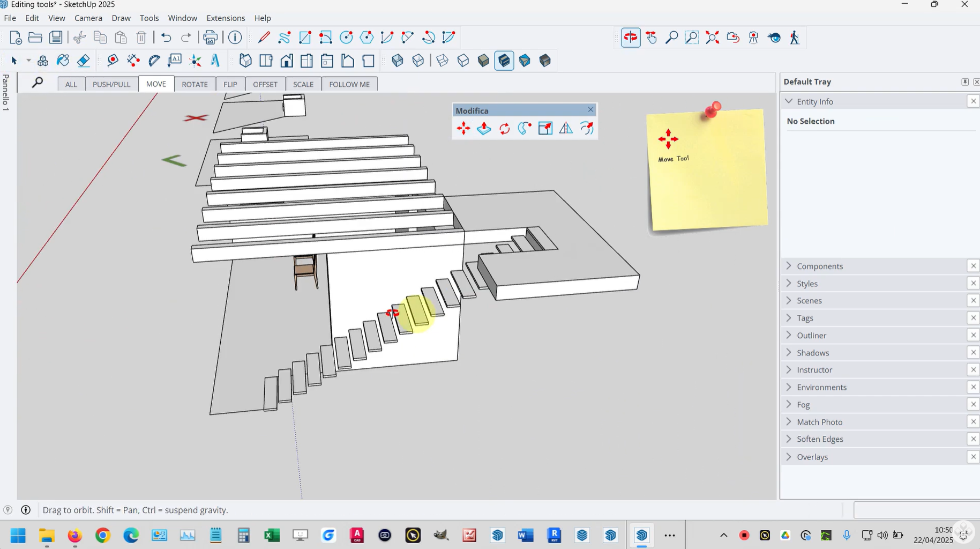Toggle X-Ray face style
Screen dimensions: 980x549
(398, 61)
